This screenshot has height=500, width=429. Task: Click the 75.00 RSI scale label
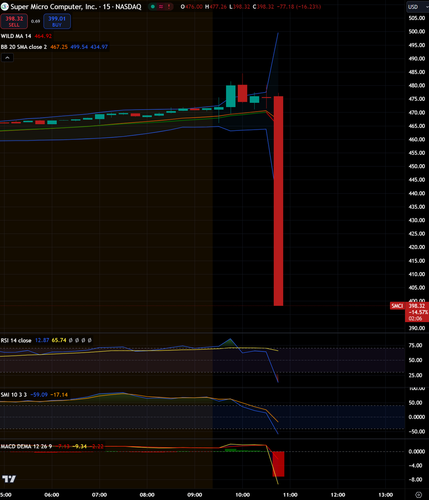[x=415, y=345]
